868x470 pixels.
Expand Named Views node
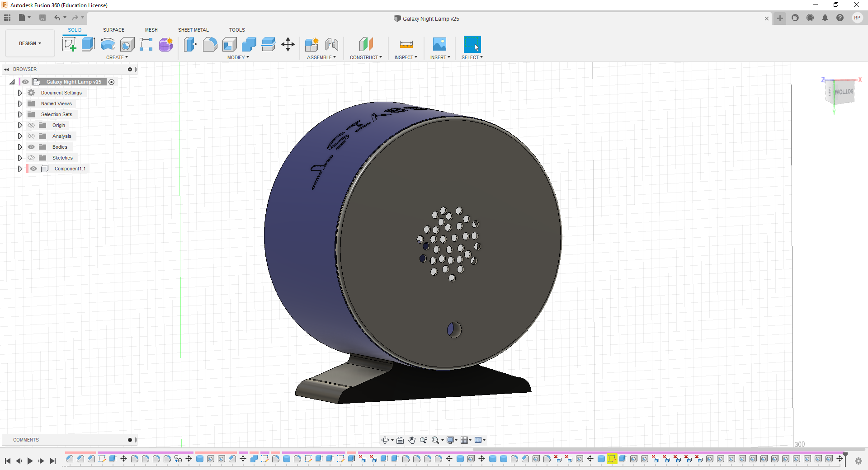(x=20, y=103)
